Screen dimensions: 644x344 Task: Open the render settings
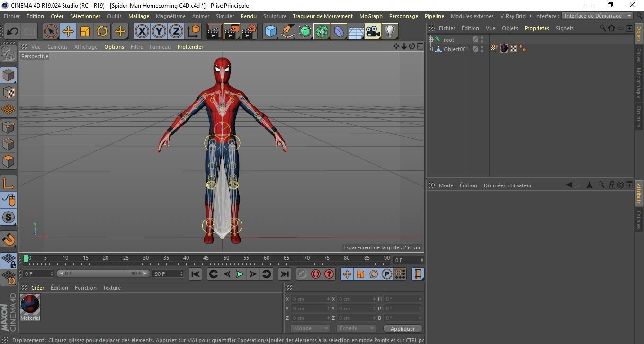249,32
